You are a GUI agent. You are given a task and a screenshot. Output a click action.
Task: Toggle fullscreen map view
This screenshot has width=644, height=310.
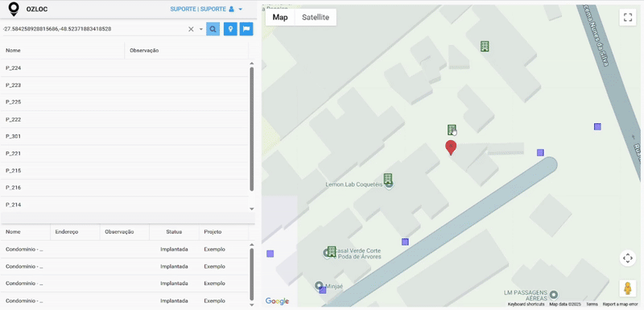[x=628, y=17]
